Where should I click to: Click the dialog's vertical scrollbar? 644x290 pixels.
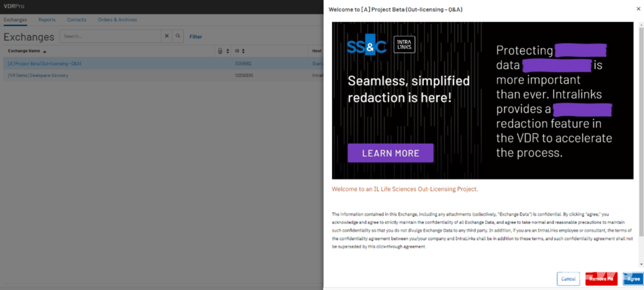[640, 134]
